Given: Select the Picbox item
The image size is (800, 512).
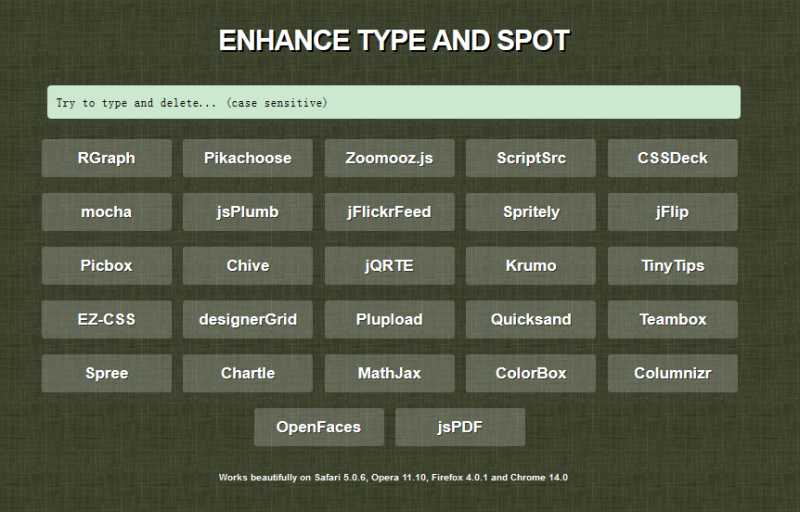Looking at the screenshot, I should pyautogui.click(x=106, y=266).
